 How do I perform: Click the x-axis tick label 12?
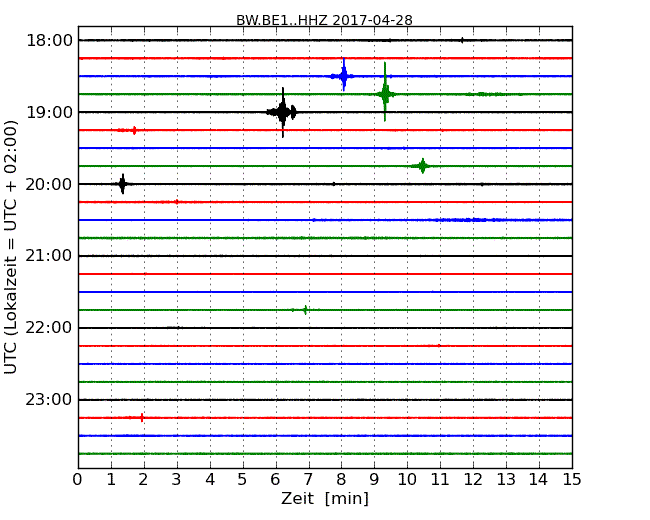coord(473,479)
